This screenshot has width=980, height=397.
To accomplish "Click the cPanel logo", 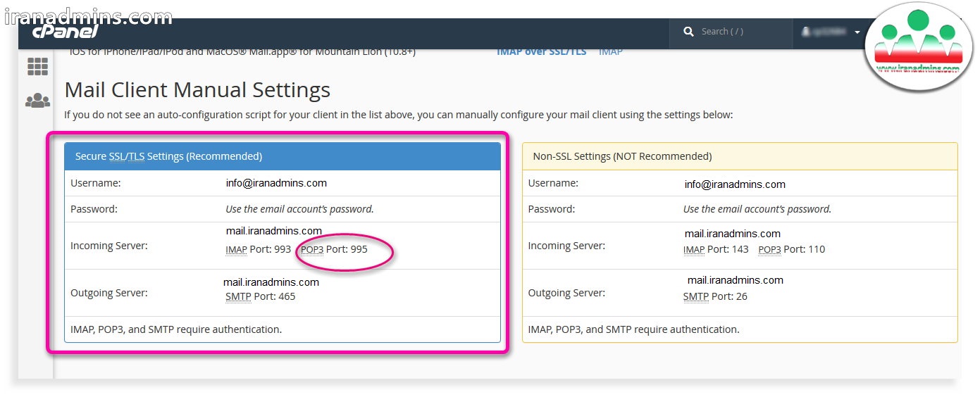I will tap(65, 32).
